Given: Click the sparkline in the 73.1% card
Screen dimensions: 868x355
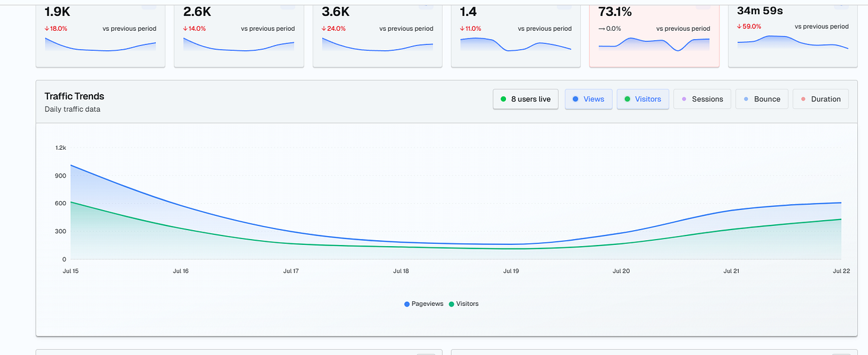Looking at the screenshot, I should [654, 44].
